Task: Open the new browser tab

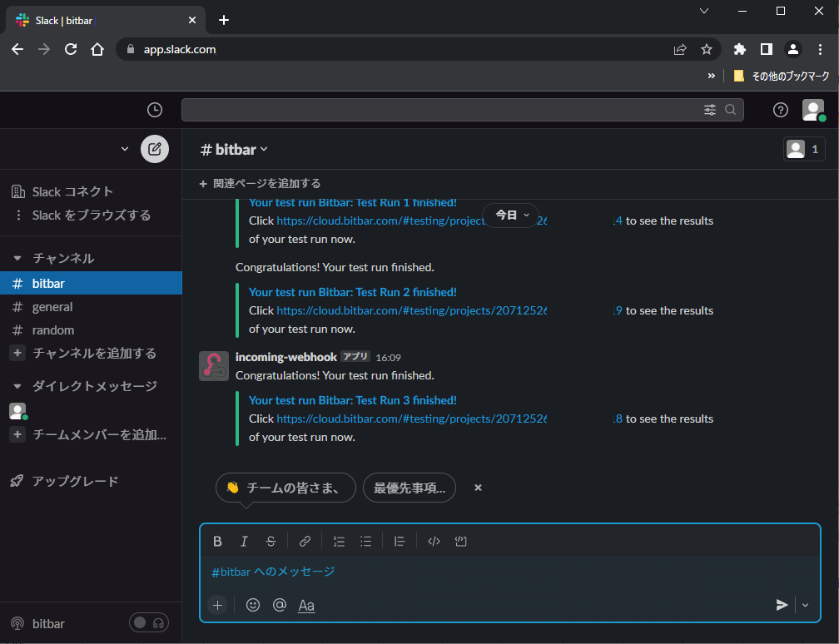Action: click(x=224, y=20)
